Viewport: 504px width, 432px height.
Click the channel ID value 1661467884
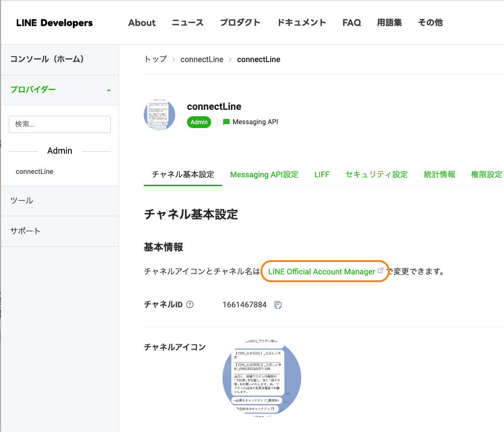[x=245, y=304]
